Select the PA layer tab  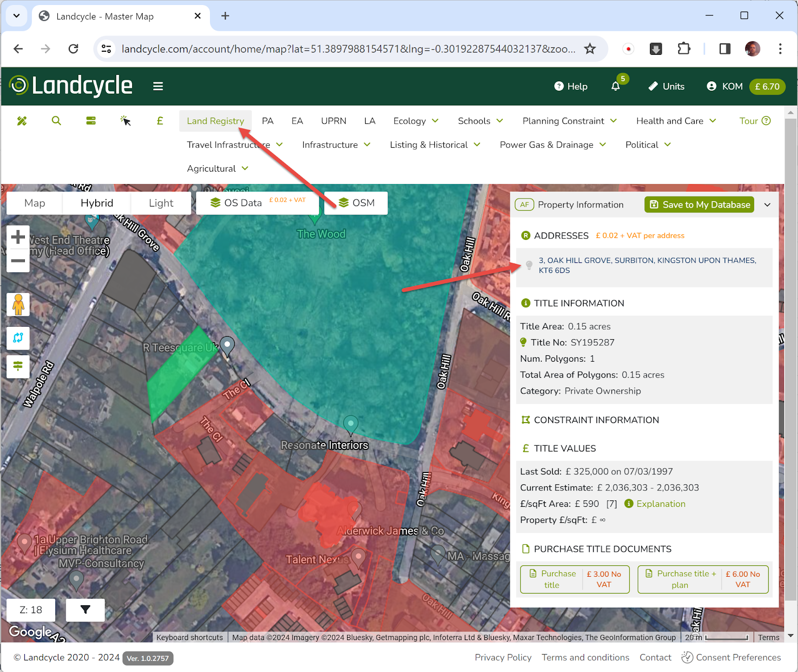267,121
